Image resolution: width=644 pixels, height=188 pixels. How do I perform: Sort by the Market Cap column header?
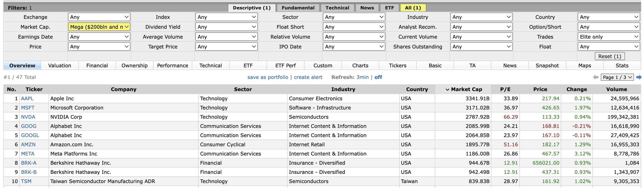[463, 89]
